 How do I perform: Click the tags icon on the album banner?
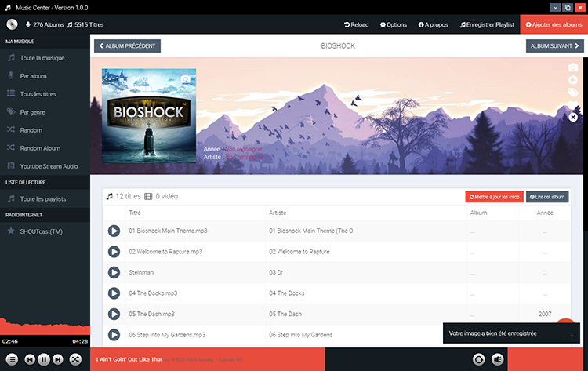coord(573,93)
